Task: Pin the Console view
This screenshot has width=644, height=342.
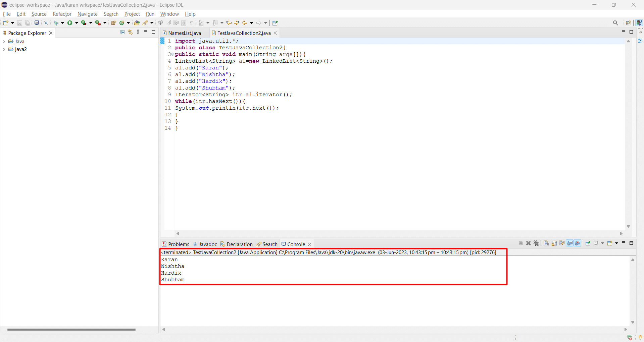Action: [x=588, y=243]
